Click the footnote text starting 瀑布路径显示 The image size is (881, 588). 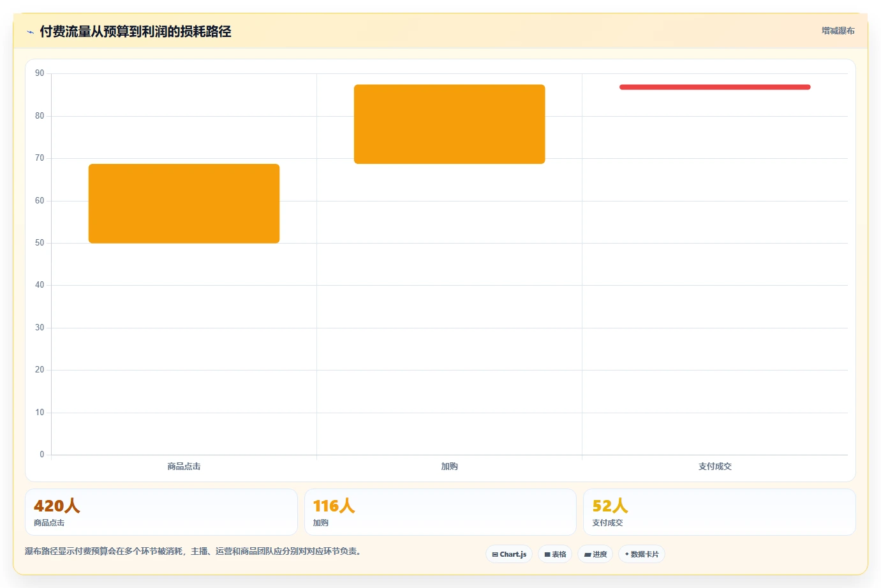195,551
